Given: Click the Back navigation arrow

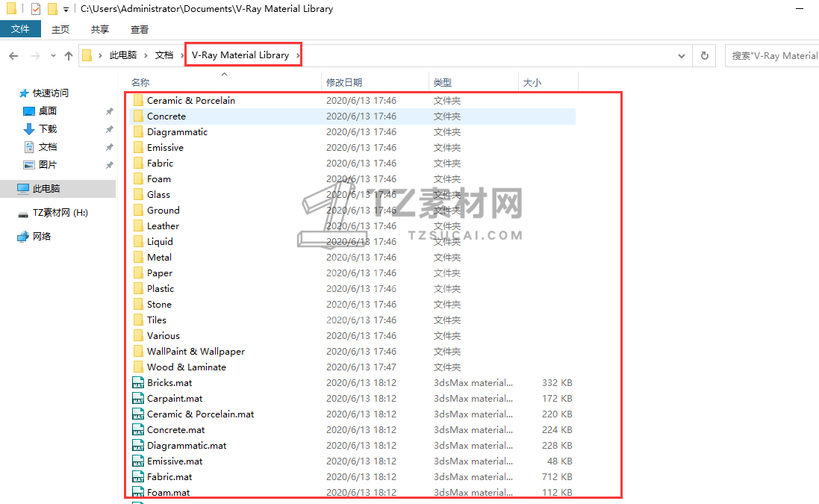Looking at the screenshot, I should [x=13, y=56].
